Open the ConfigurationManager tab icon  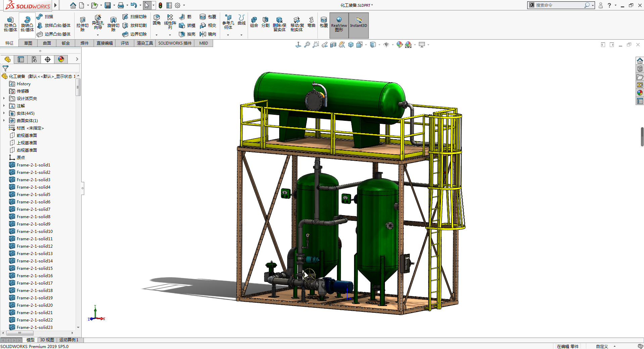(x=34, y=59)
